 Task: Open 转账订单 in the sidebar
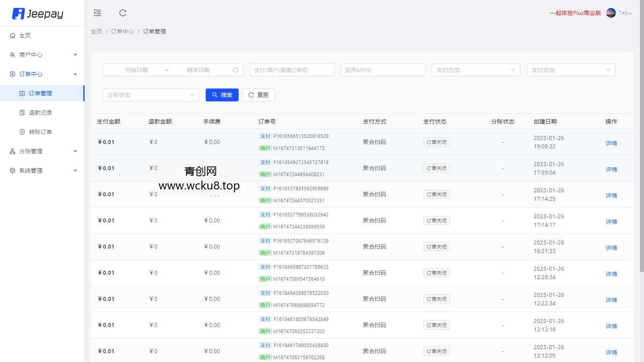[x=40, y=132]
